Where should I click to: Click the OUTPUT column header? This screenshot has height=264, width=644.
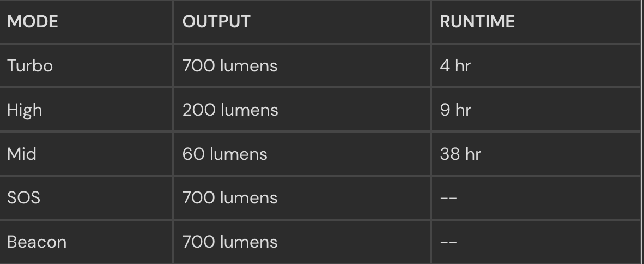pos(216,21)
